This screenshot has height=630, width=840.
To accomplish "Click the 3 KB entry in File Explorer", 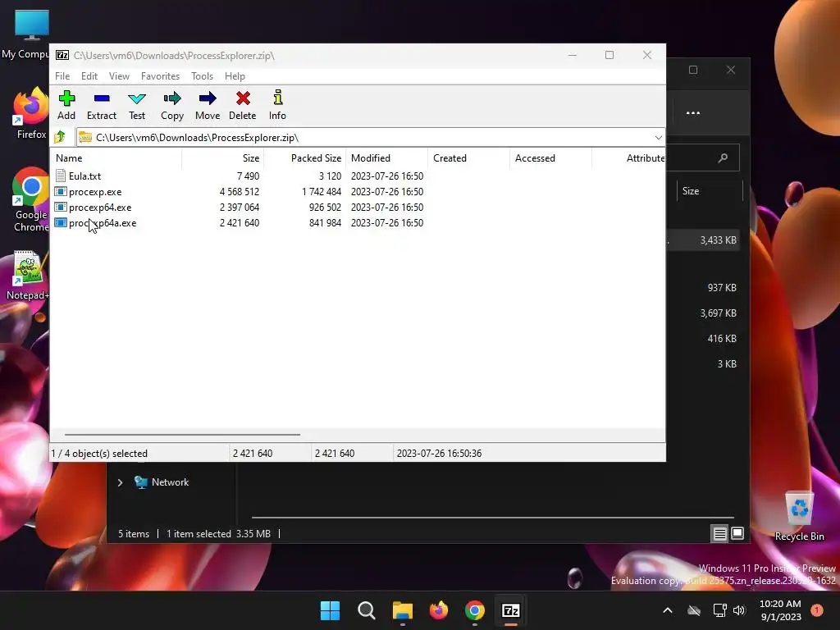I will 727,363.
